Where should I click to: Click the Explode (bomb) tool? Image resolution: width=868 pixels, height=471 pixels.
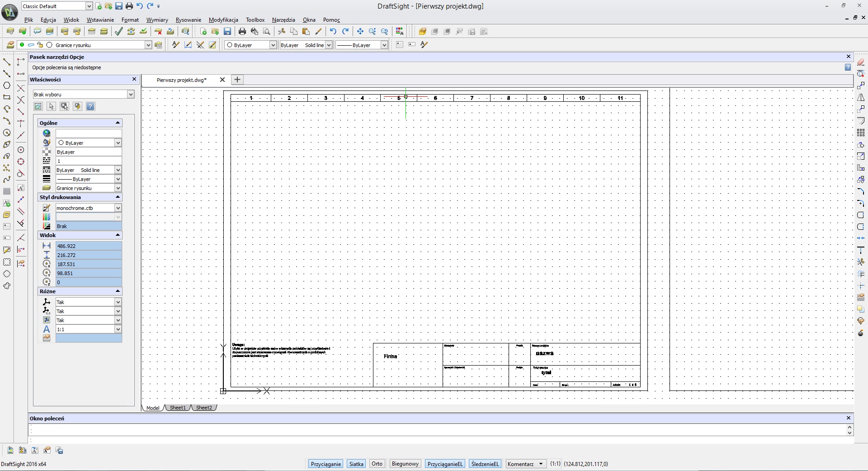click(x=861, y=333)
